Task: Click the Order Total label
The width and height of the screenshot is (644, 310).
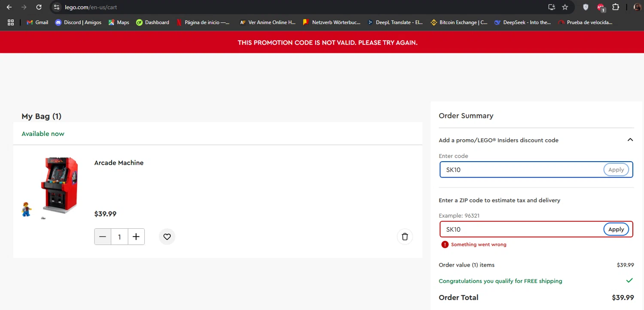Action: [x=459, y=298]
